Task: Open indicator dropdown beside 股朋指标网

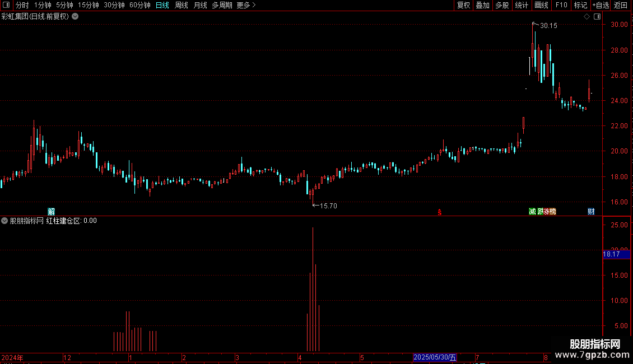Action: [4, 221]
